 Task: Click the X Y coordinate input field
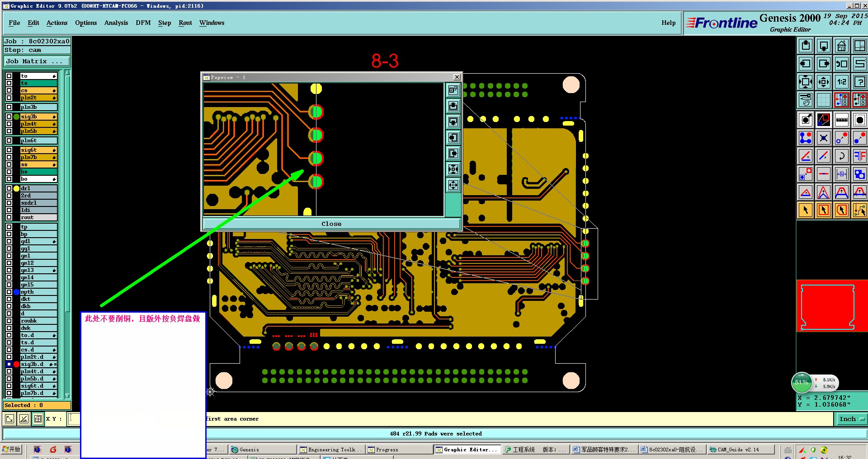tap(74, 419)
